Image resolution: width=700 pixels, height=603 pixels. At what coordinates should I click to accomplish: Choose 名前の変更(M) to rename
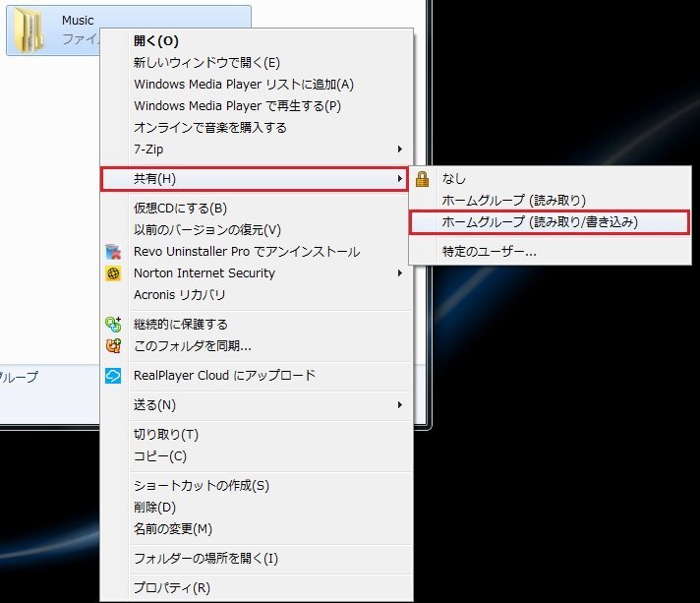(173, 529)
